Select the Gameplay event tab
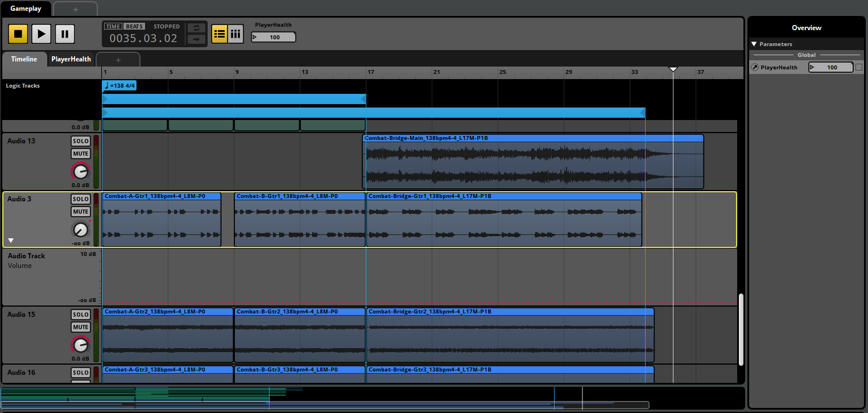The width and height of the screenshot is (868, 413). coord(26,9)
